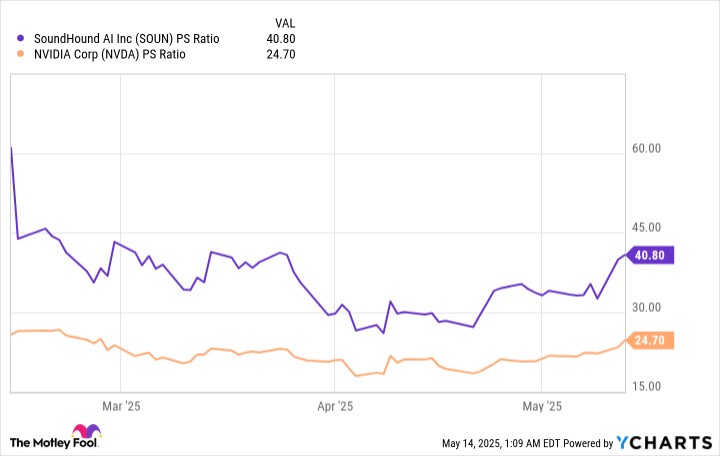
Task: Click The Motley Fool jester cap logo
Action: pos(86,431)
